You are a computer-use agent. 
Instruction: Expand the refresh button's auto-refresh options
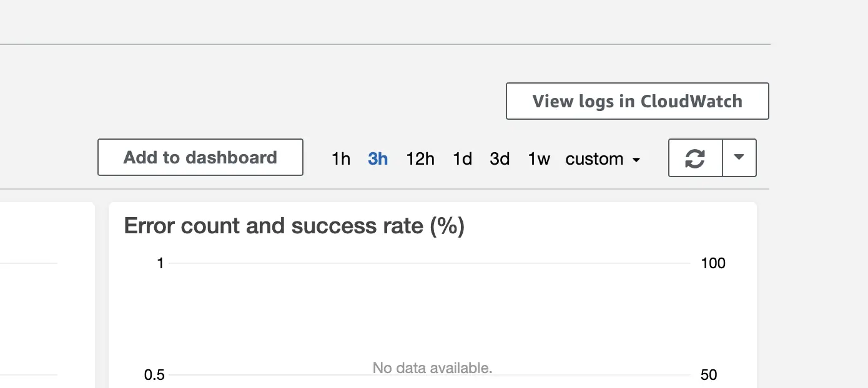click(740, 158)
